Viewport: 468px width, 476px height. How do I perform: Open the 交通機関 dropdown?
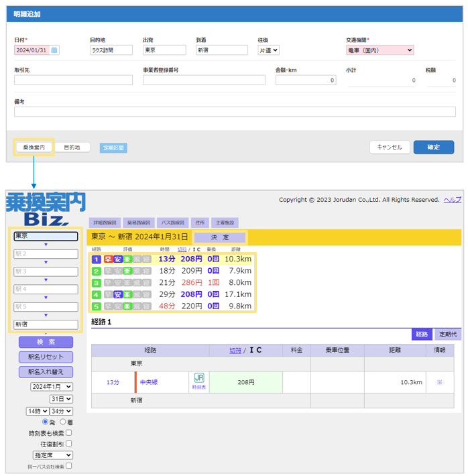pos(379,50)
